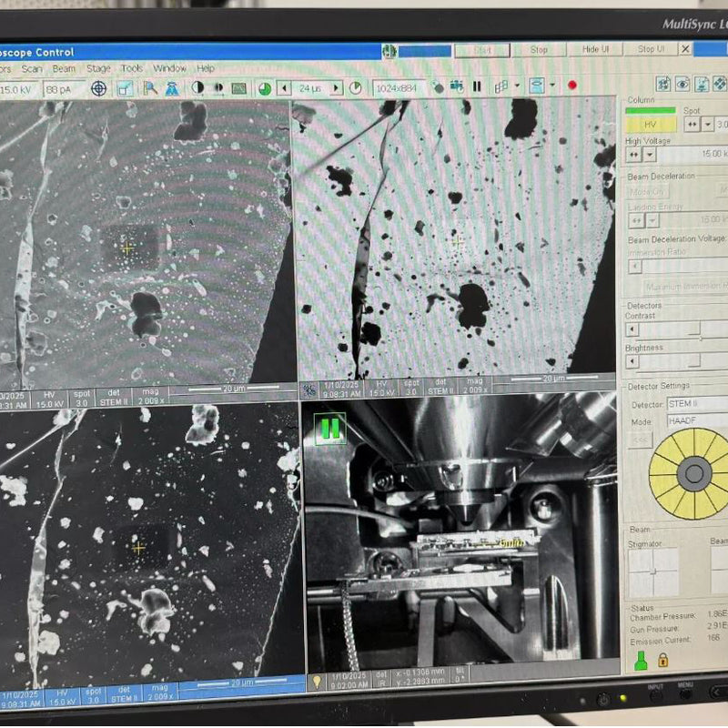Click the Stop UI button
The height and width of the screenshot is (728, 728).
coord(651,49)
